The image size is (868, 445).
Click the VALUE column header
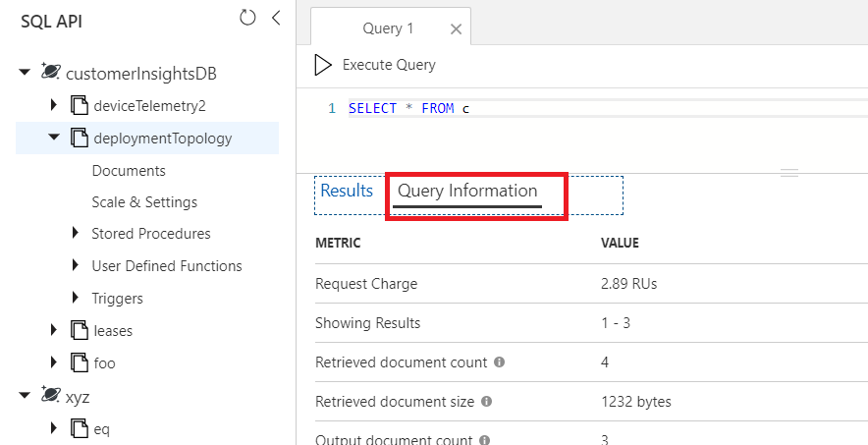pos(620,243)
